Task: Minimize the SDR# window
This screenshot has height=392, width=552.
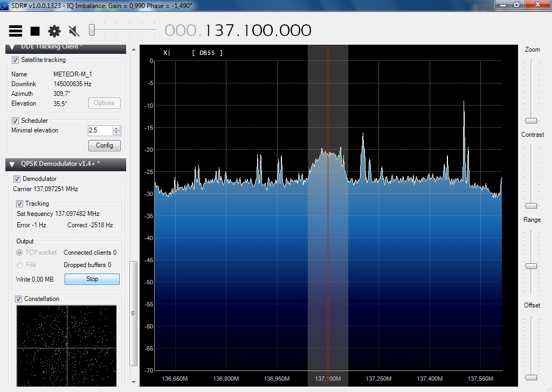Action: pos(503,4)
